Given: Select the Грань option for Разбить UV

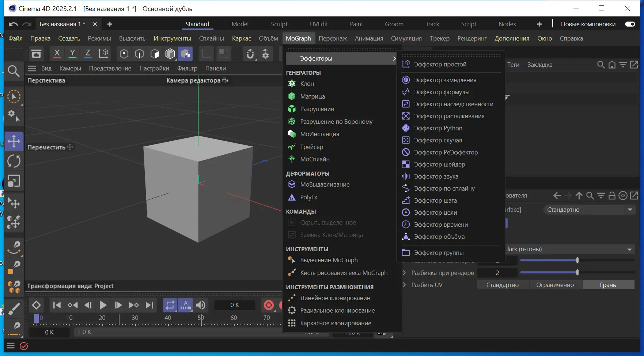Looking at the screenshot, I should coord(608,285).
